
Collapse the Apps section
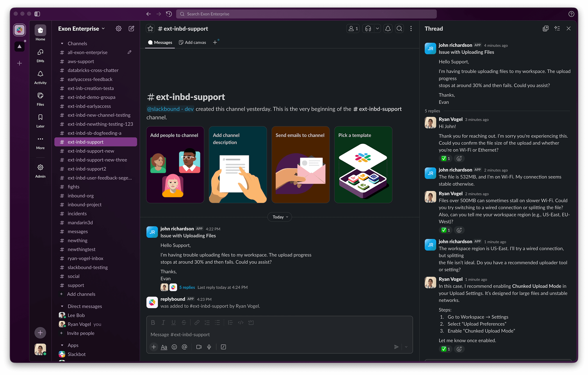coord(62,345)
